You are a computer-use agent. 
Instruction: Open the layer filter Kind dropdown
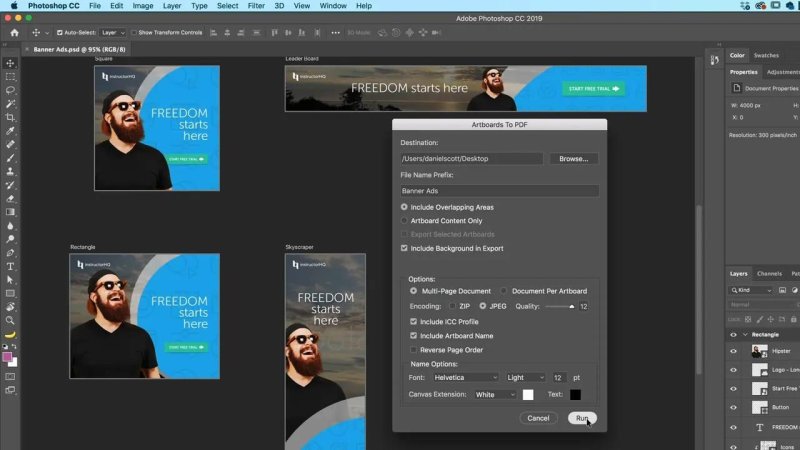(x=752, y=290)
